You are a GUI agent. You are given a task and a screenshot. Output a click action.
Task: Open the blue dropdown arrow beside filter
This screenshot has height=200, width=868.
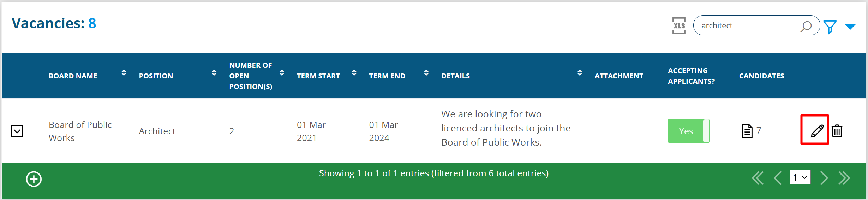tap(850, 27)
